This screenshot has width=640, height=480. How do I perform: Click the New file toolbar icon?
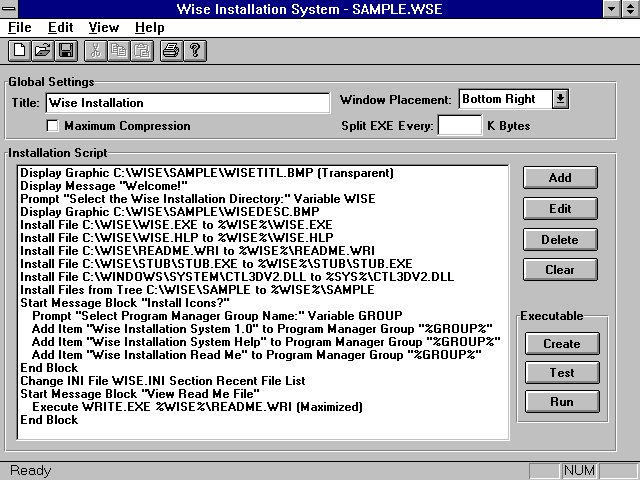[x=19, y=49]
